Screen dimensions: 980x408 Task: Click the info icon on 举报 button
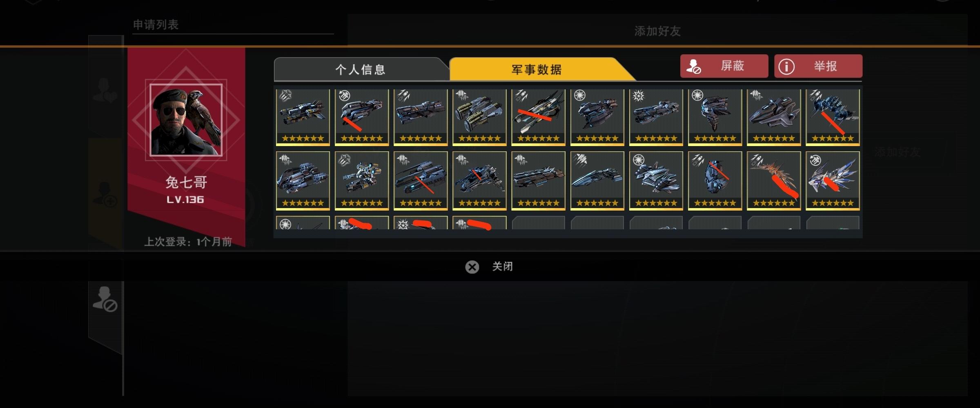point(786,67)
